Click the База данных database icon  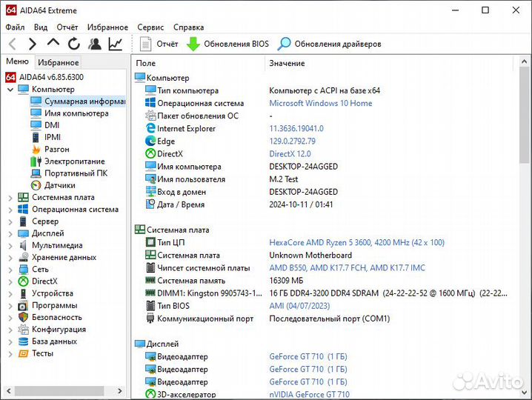pyautogui.click(x=23, y=341)
